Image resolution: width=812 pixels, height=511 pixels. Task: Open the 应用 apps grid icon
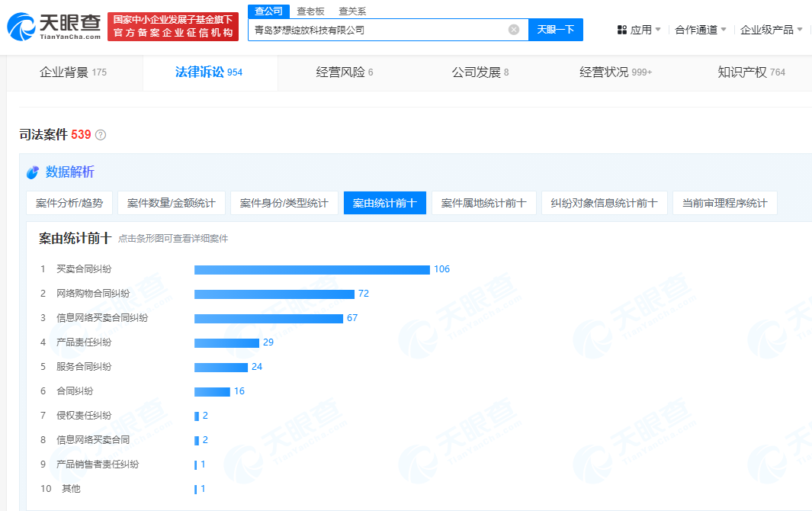[x=622, y=30]
